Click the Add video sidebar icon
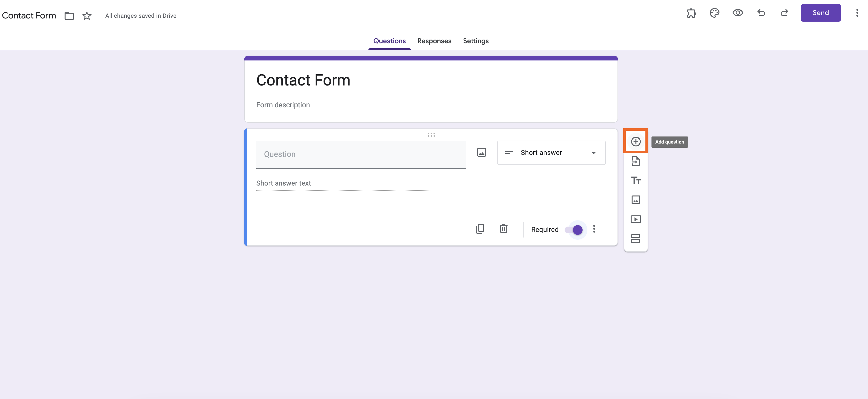This screenshot has width=868, height=399. 635,219
